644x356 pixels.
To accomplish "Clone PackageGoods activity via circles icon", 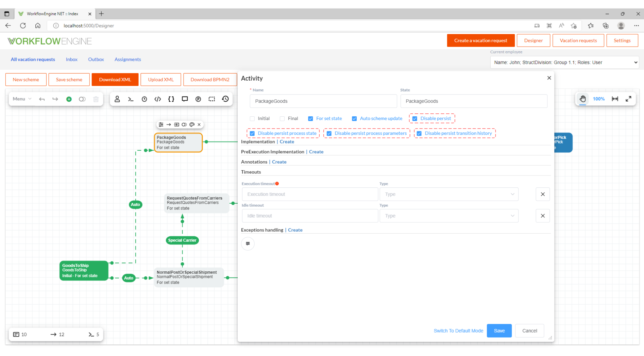I will 184,125.
